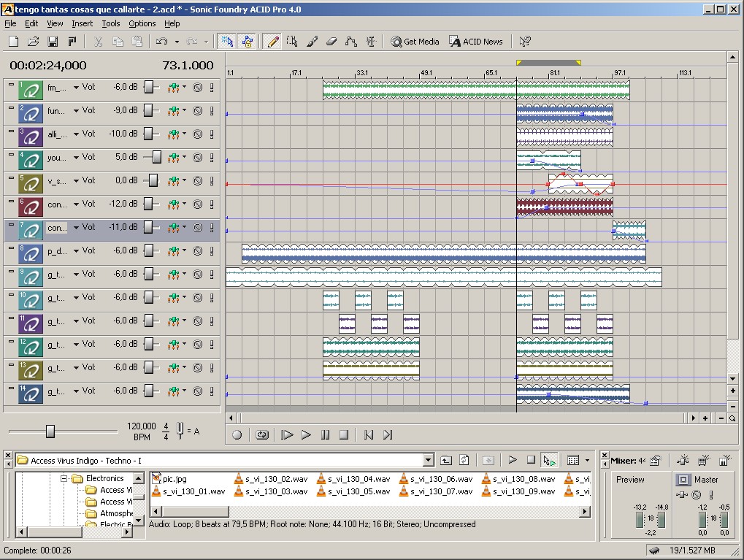Select the Erase tool

pyautogui.click(x=331, y=42)
